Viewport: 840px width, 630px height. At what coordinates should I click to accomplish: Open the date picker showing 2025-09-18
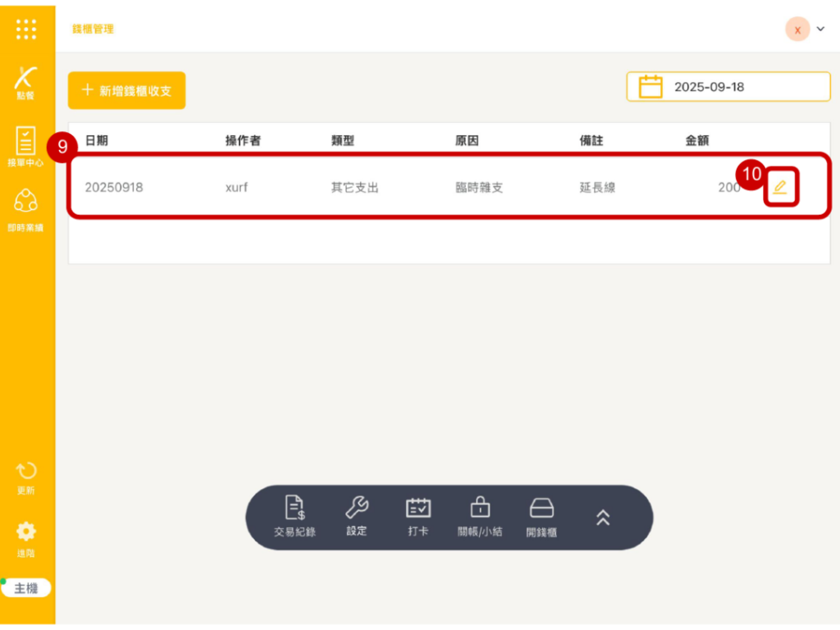point(728,86)
